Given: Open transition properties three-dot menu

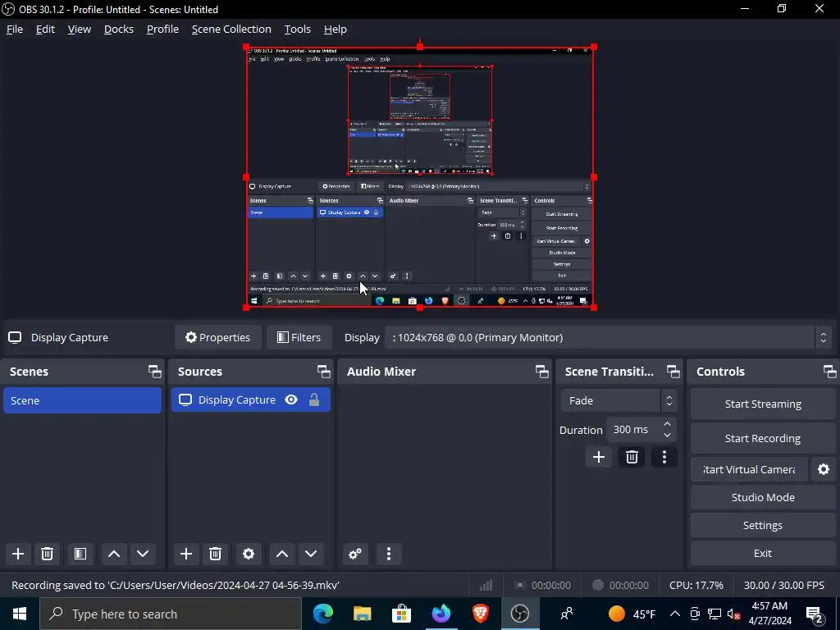Looking at the screenshot, I should (x=664, y=457).
